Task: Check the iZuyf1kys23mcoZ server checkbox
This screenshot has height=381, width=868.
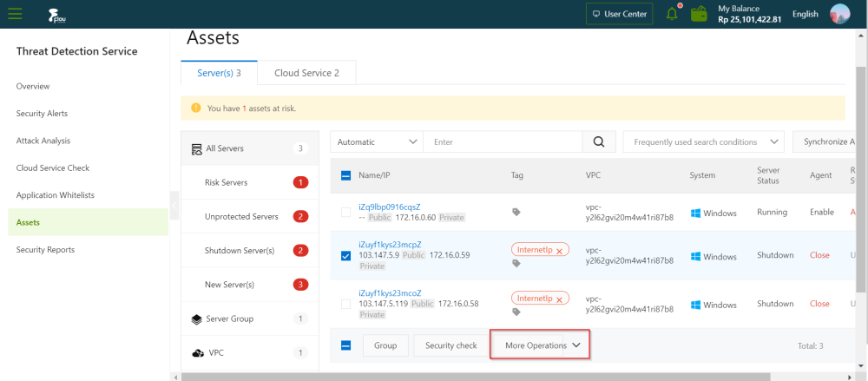Action: pos(345,304)
